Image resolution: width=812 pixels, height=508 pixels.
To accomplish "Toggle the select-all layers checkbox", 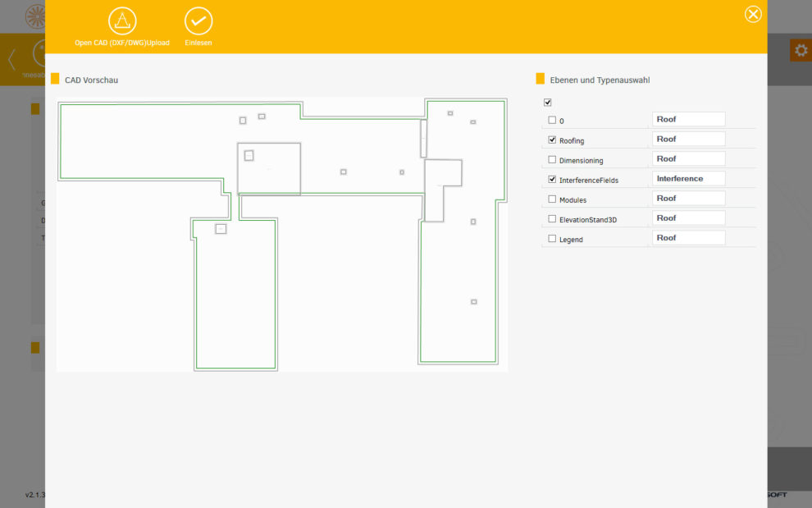I will point(548,103).
